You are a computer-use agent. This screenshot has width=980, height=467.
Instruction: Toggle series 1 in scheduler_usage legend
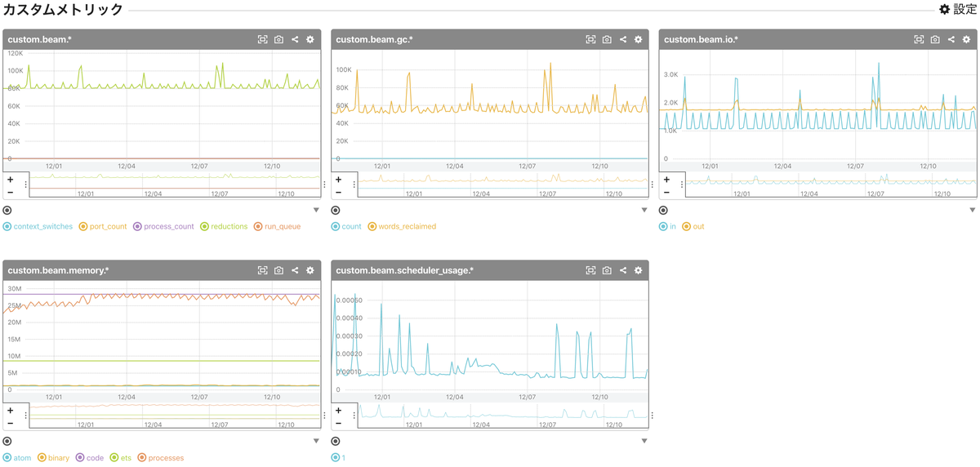[339, 458]
